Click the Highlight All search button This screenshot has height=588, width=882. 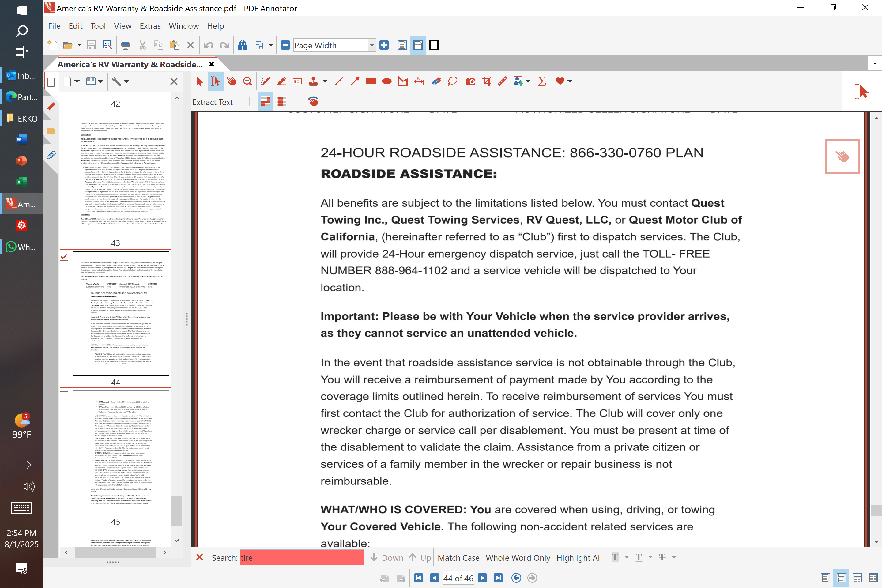point(579,558)
